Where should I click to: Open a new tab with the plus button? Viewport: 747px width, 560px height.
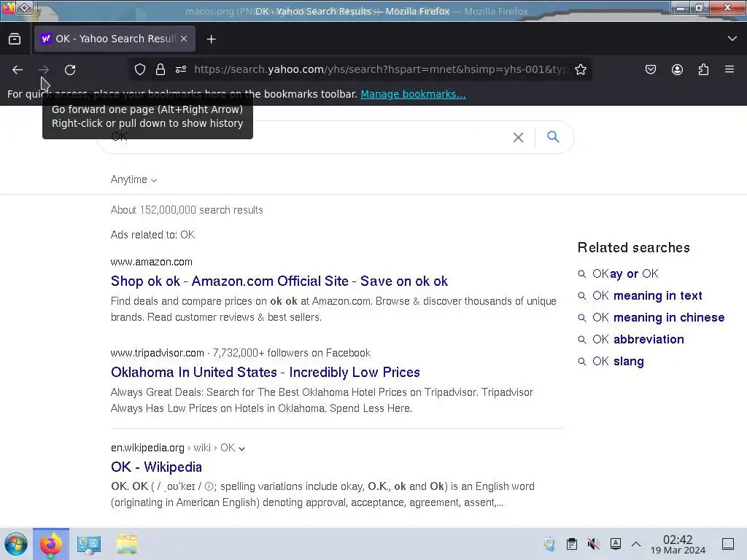coord(211,39)
